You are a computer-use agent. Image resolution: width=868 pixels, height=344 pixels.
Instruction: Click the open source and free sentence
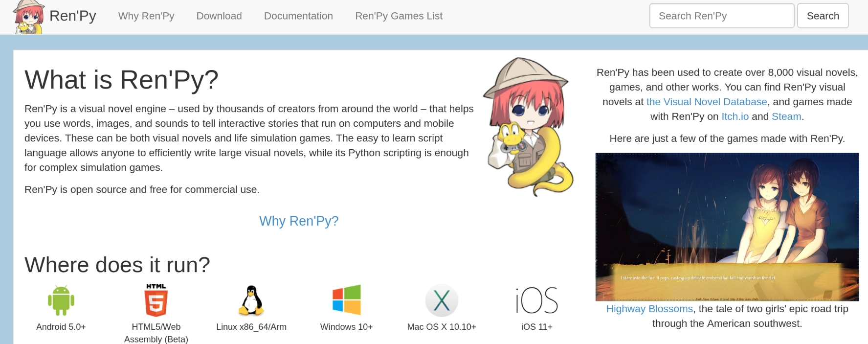[142, 189]
